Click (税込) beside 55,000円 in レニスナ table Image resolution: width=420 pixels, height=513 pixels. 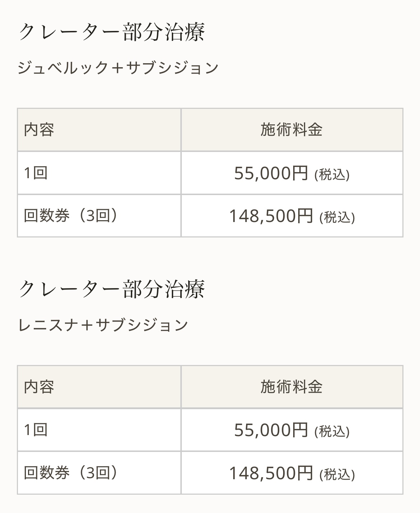pos(332,431)
